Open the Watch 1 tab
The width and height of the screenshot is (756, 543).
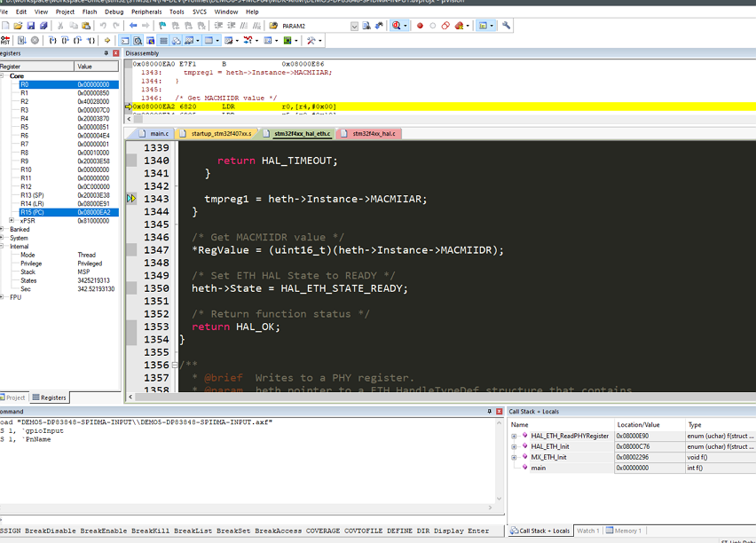click(x=587, y=531)
